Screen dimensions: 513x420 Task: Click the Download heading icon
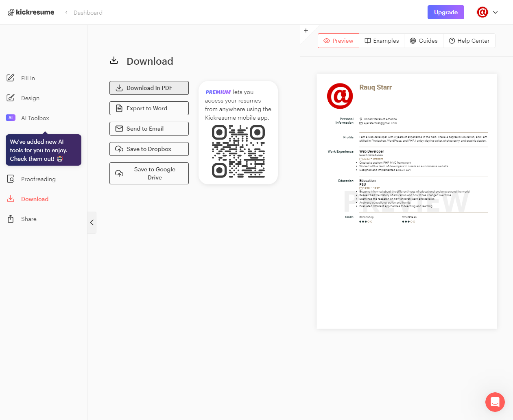pyautogui.click(x=114, y=61)
